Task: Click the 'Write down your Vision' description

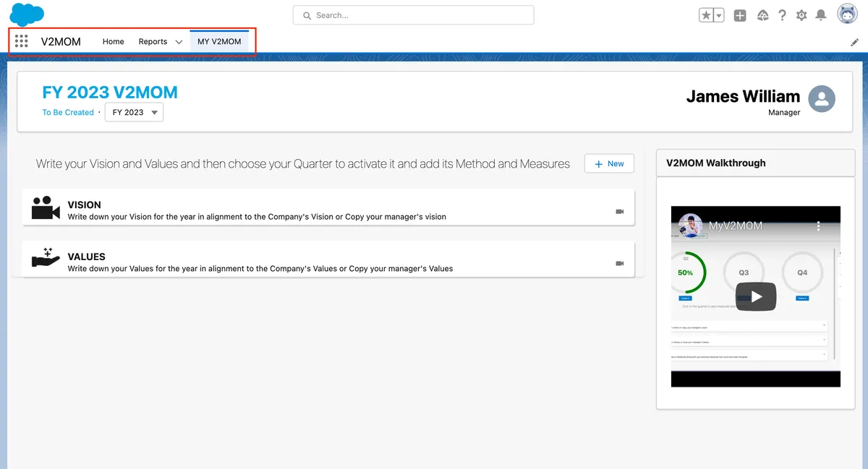Action: click(257, 217)
